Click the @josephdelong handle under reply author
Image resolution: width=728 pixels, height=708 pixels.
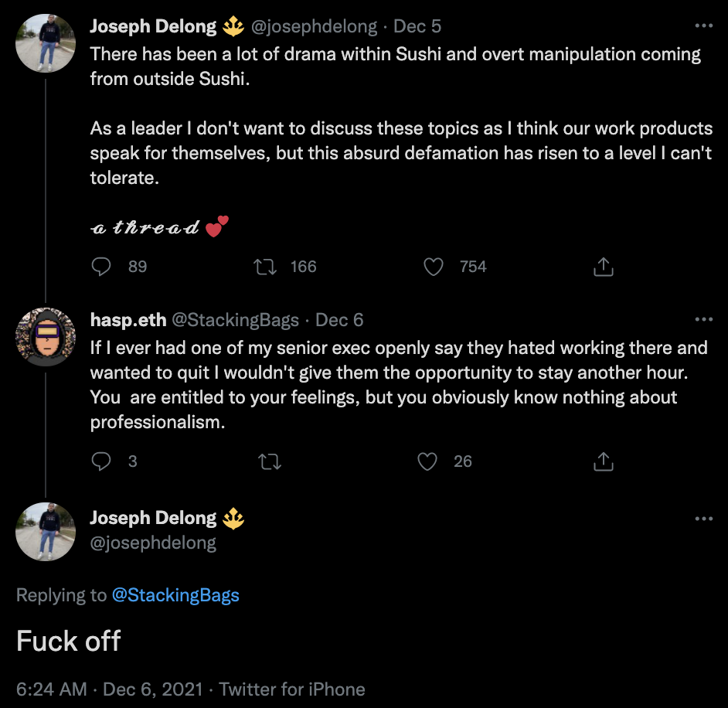point(153,543)
